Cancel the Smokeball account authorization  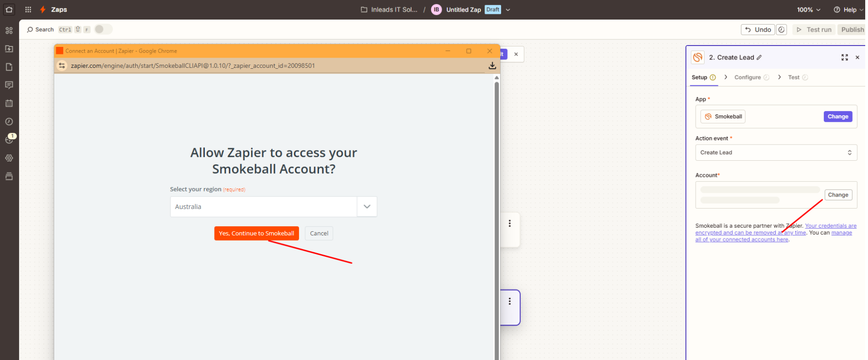pos(319,233)
